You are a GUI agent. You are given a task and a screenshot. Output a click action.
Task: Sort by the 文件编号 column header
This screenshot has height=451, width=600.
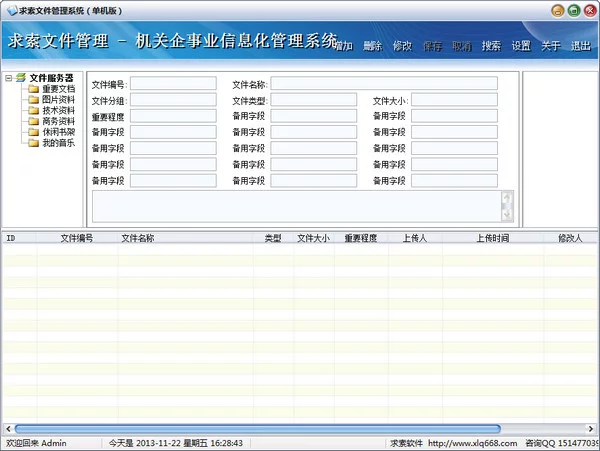point(77,238)
